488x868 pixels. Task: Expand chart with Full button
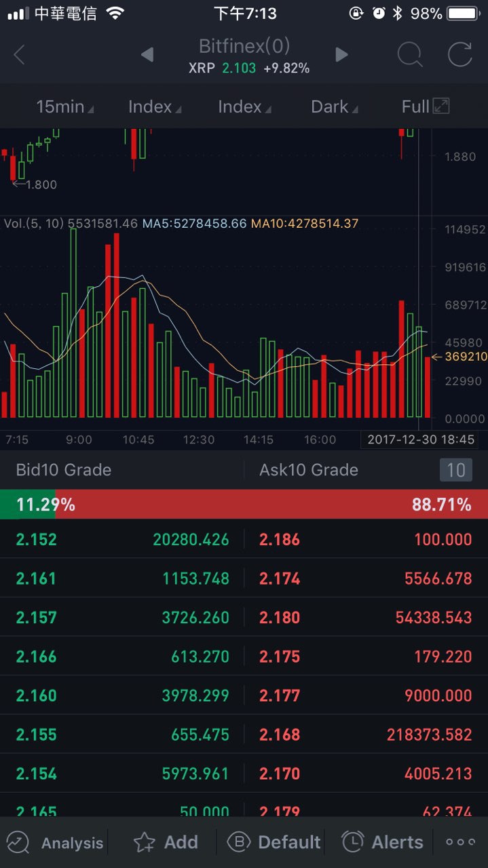click(426, 106)
